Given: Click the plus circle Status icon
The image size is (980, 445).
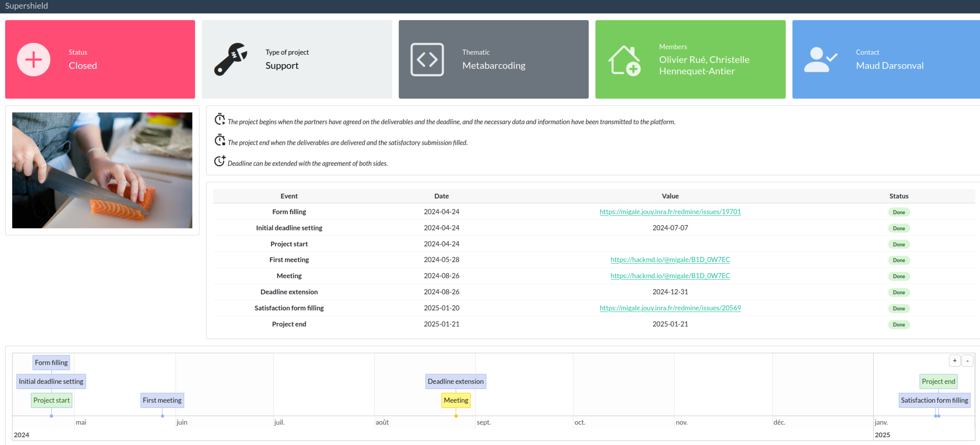Looking at the screenshot, I should tap(33, 60).
